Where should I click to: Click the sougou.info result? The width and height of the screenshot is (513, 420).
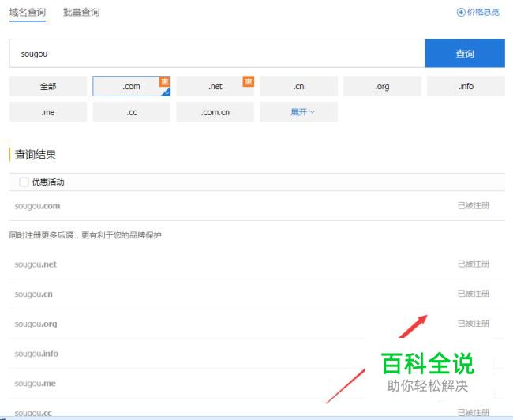click(x=36, y=354)
